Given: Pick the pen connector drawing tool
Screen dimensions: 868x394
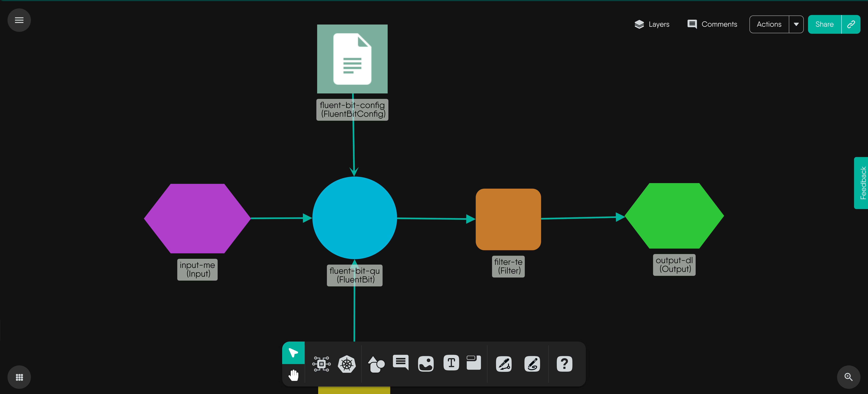Looking at the screenshot, I should point(504,364).
